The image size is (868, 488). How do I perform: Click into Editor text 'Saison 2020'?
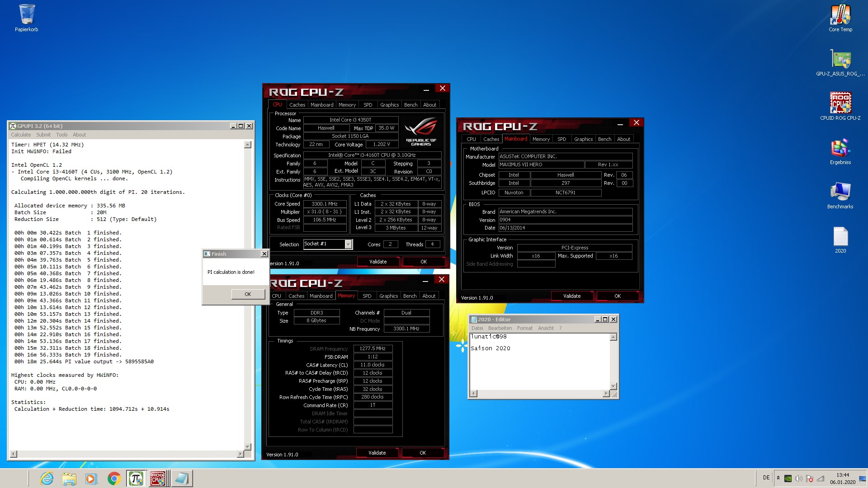click(x=490, y=348)
